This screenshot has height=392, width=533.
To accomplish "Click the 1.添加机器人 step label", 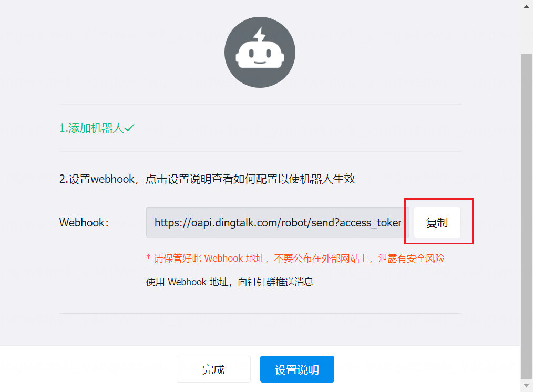I will tap(91, 128).
